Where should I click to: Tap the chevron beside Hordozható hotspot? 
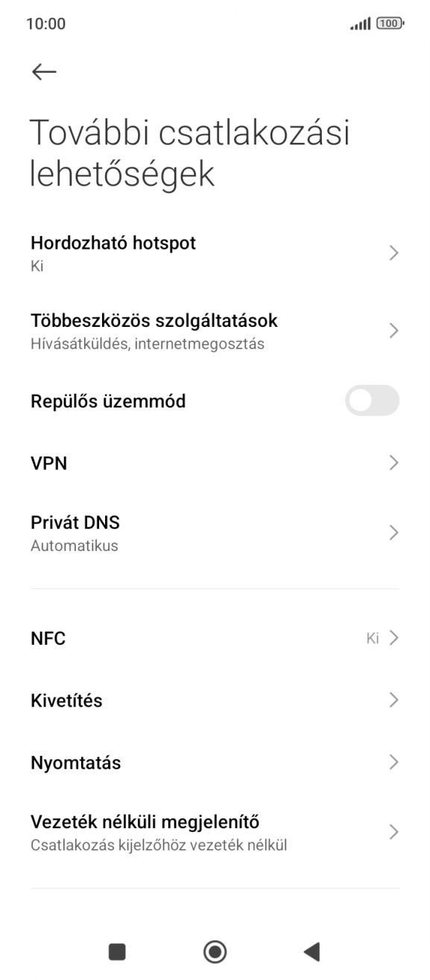[x=394, y=252]
